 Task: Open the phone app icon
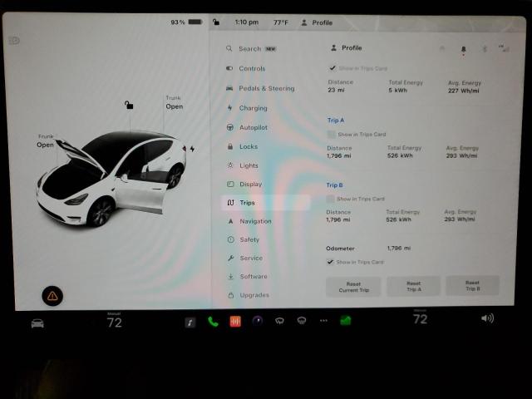click(213, 322)
